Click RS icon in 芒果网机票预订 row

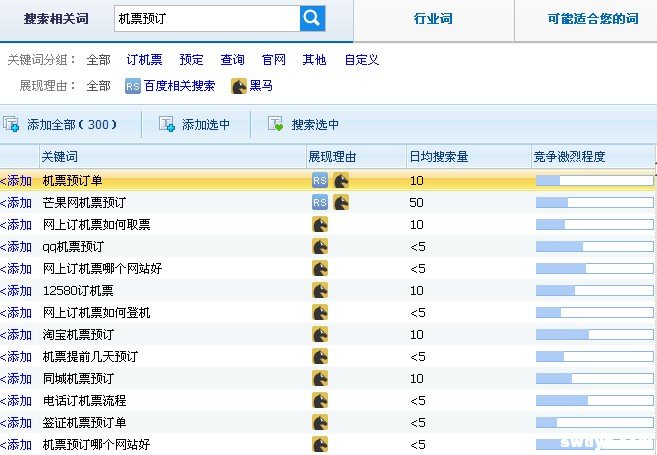[x=320, y=203]
